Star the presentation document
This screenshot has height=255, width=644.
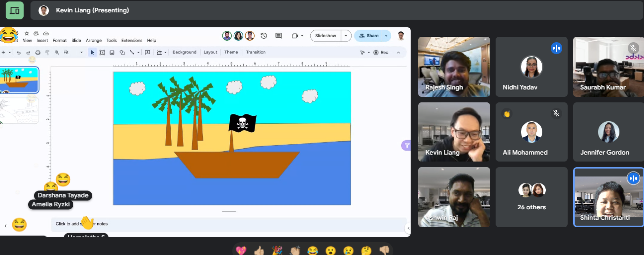click(x=27, y=33)
